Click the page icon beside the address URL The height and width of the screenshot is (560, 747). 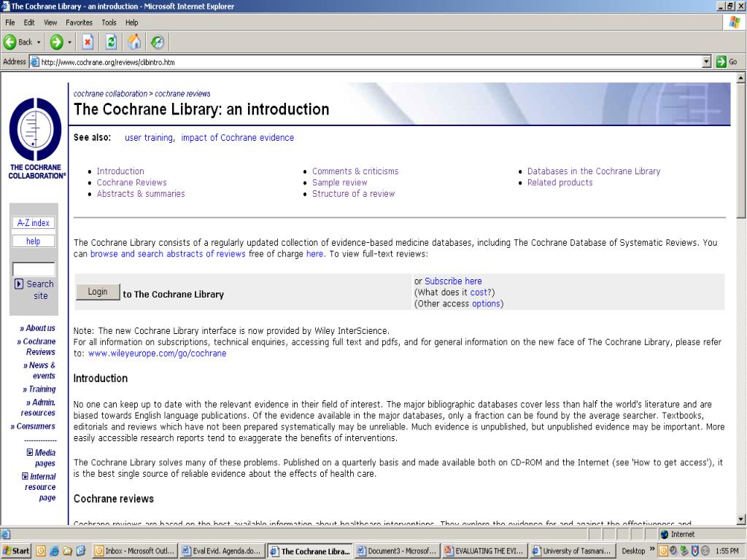(x=35, y=62)
